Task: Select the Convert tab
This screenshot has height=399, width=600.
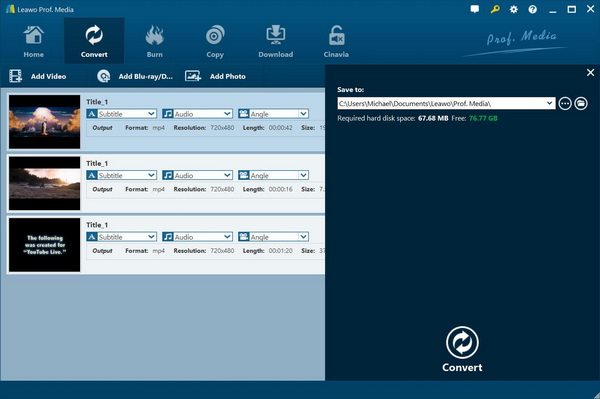Action: click(94, 41)
